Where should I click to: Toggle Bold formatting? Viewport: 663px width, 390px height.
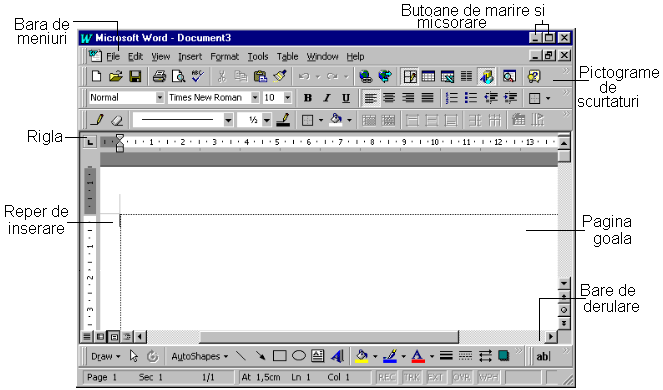point(308,98)
